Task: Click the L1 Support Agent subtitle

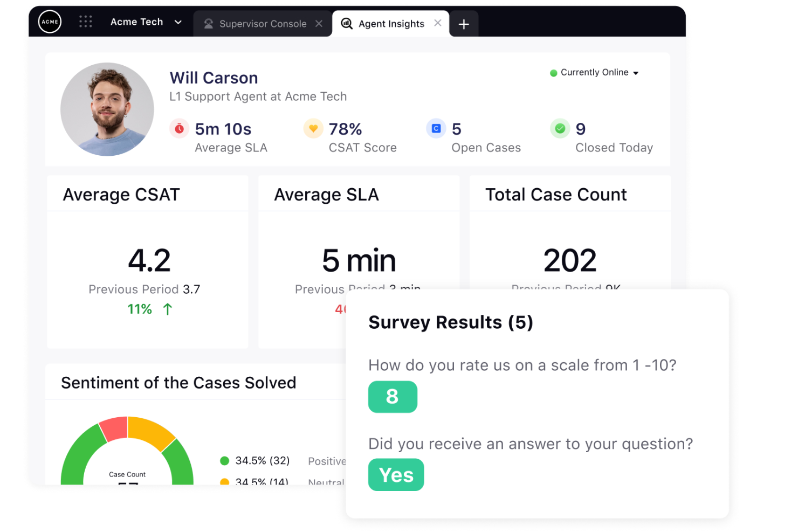Action: pyautogui.click(x=258, y=97)
